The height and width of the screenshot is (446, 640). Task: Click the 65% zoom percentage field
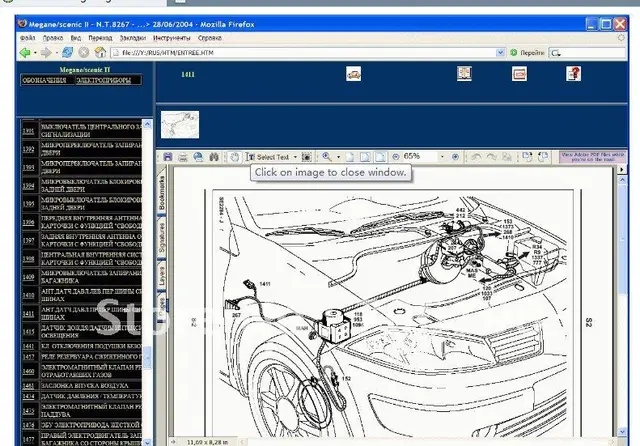pyautogui.click(x=419, y=156)
